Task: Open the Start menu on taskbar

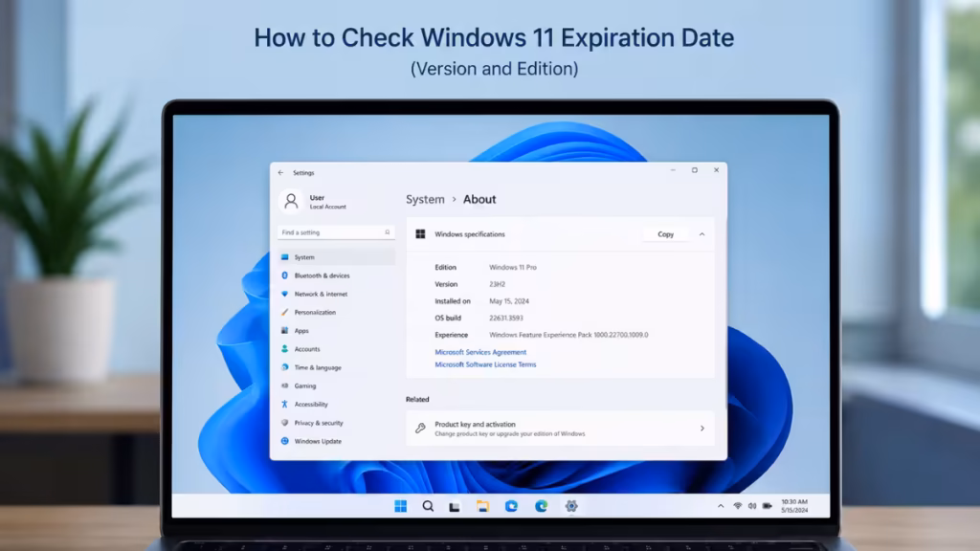Action: 401,506
